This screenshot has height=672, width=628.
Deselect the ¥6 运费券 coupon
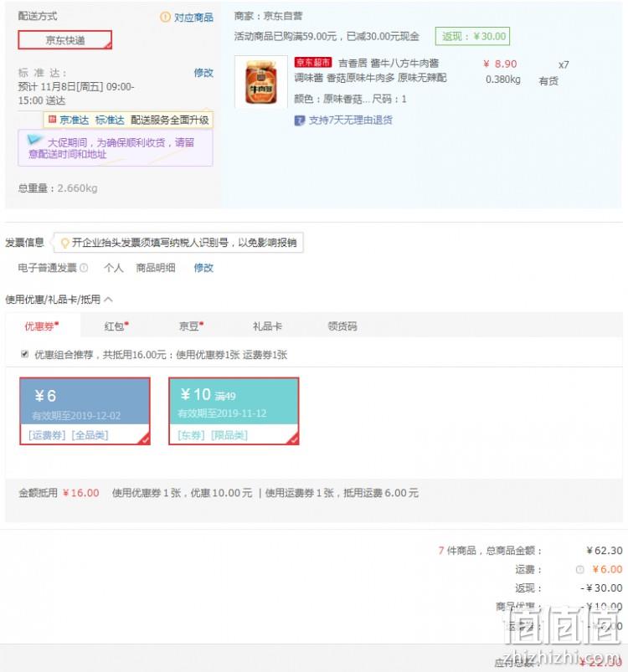(x=85, y=411)
